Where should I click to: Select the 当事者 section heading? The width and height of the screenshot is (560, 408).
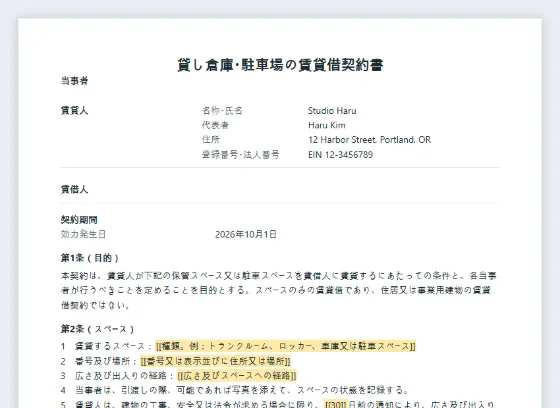click(x=74, y=81)
